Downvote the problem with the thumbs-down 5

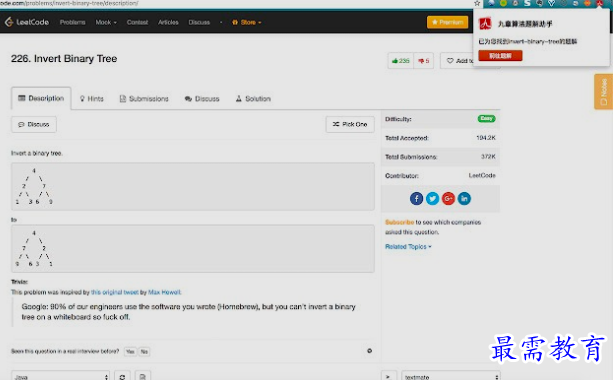[423, 61]
